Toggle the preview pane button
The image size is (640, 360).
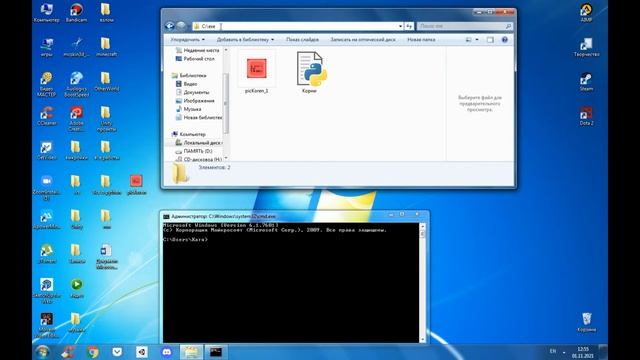pyautogui.click(x=490, y=40)
